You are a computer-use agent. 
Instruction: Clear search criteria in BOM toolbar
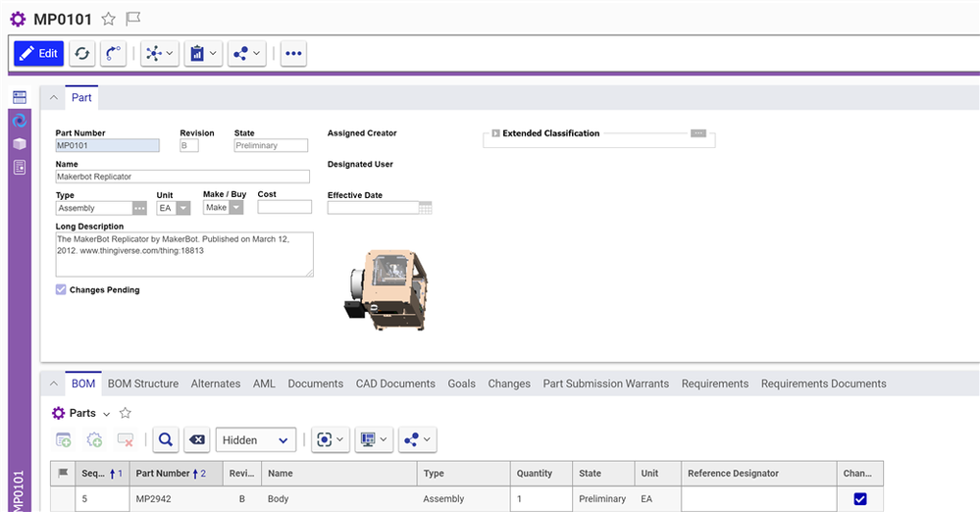pos(196,440)
